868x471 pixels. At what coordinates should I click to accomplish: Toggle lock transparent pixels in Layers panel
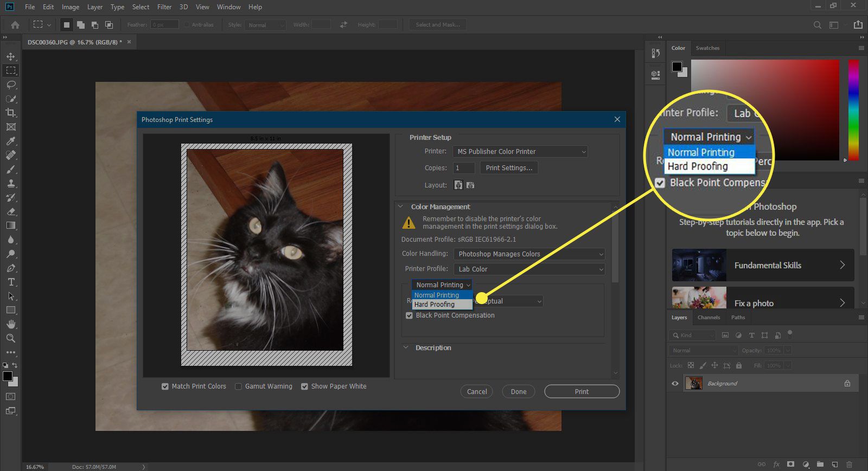pyautogui.click(x=691, y=366)
